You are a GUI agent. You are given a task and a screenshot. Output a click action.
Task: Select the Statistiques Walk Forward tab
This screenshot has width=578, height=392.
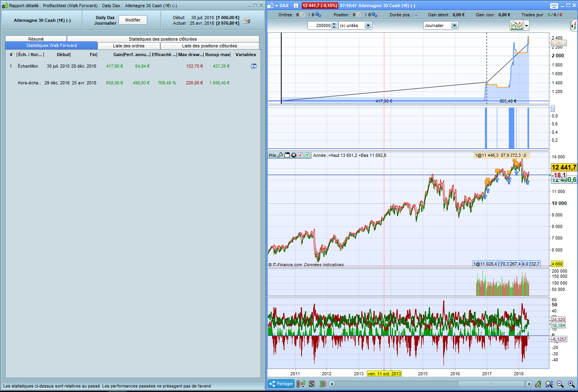click(x=51, y=46)
